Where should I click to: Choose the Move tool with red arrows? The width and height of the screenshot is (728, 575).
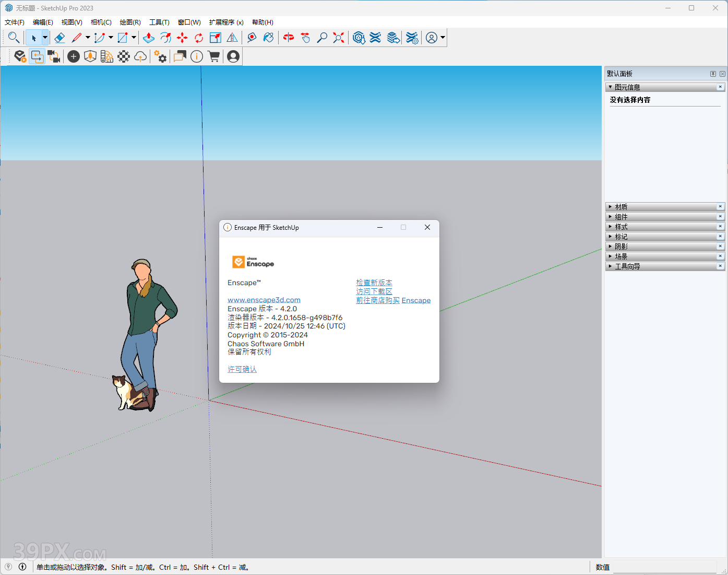click(182, 38)
